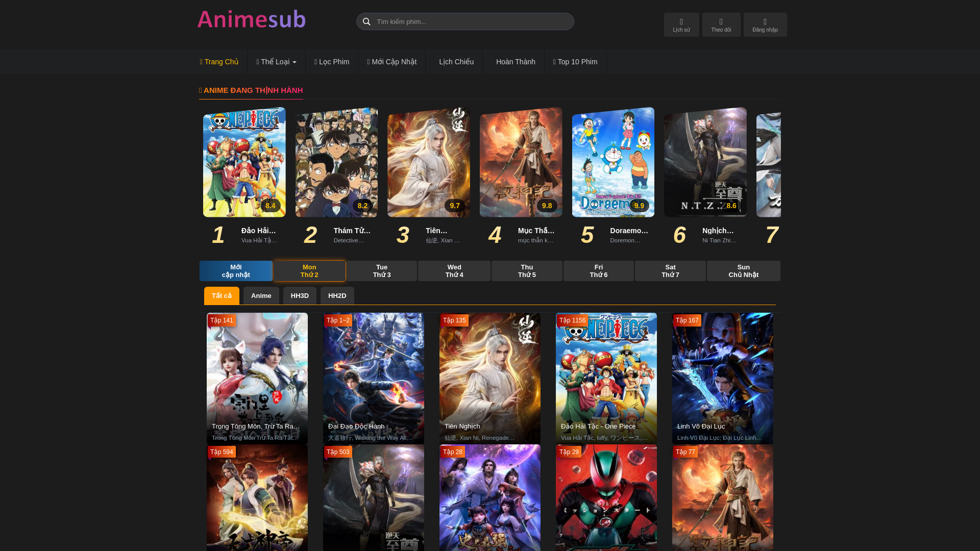This screenshot has width=980, height=551.
Task: Open Linh Võ Đại Lục card
Action: click(x=723, y=378)
